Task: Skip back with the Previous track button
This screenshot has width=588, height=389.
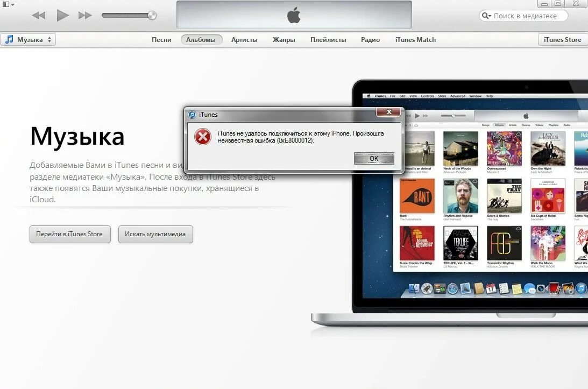Action: [39, 16]
